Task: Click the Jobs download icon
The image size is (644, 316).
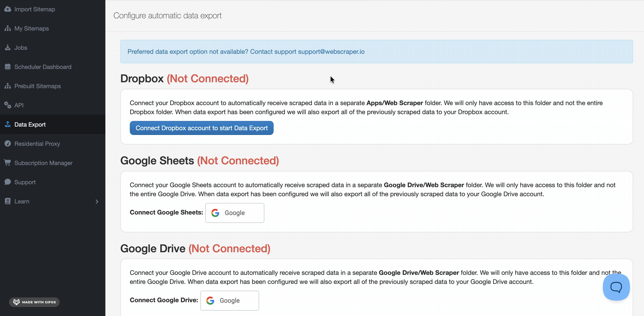Action: tap(8, 47)
